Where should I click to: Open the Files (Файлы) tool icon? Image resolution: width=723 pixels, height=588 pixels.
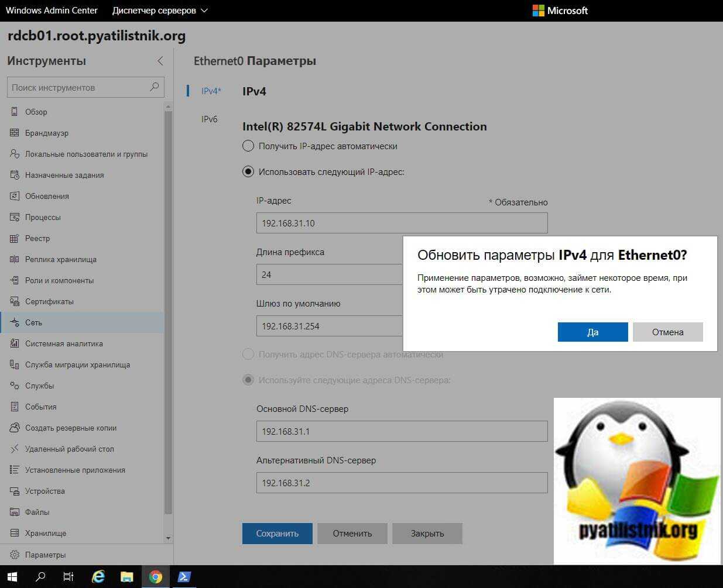click(15, 512)
